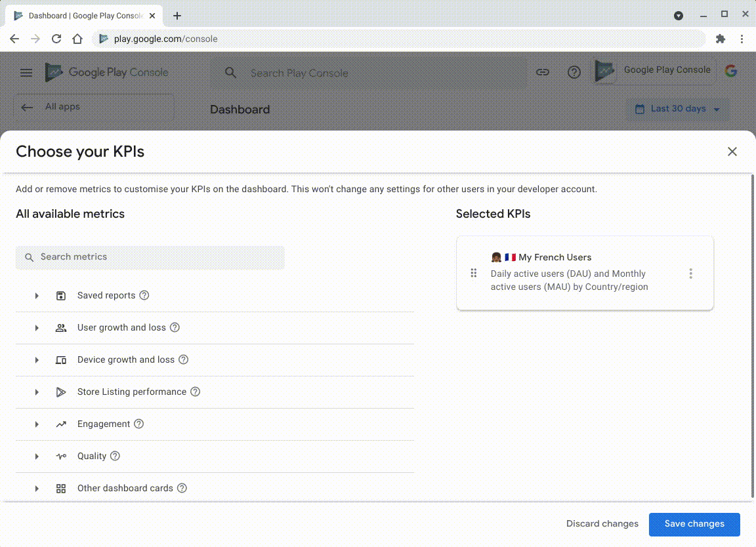Expand the User growth and loss category

37,328
